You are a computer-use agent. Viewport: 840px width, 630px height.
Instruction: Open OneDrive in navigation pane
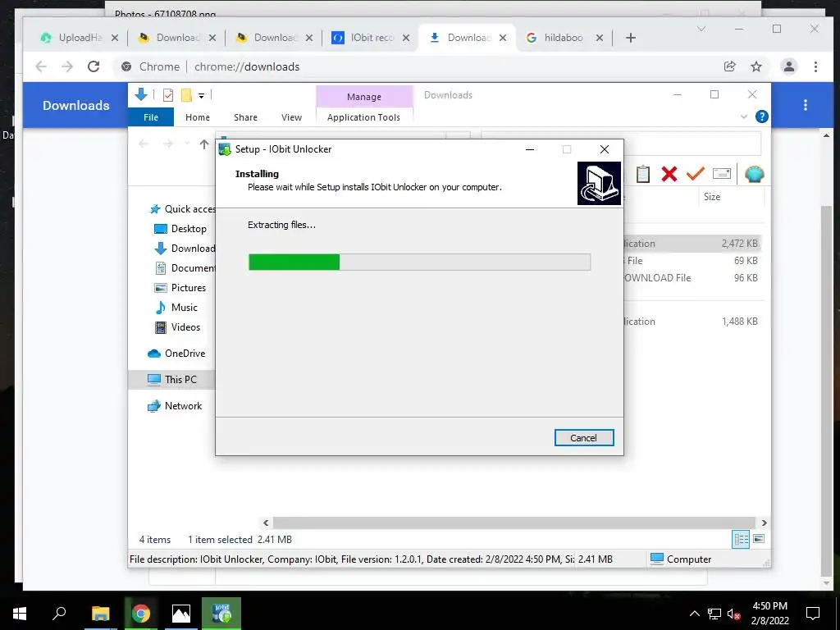tap(177, 354)
